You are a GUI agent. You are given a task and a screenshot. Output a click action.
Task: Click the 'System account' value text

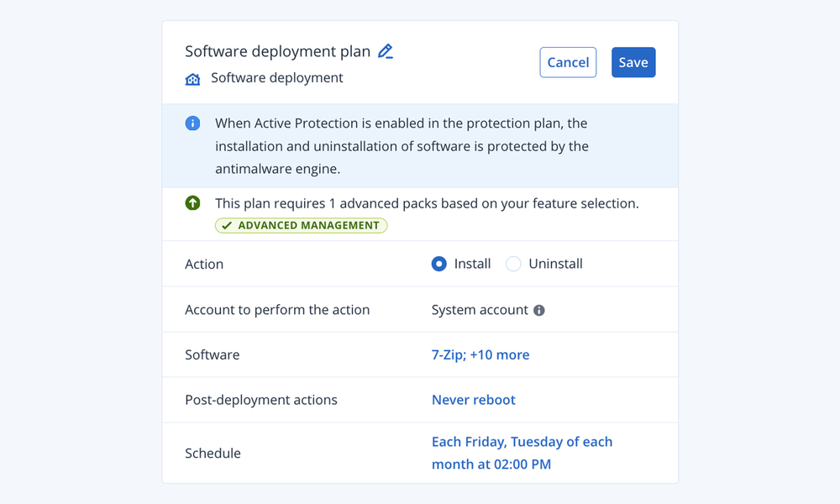tap(480, 310)
